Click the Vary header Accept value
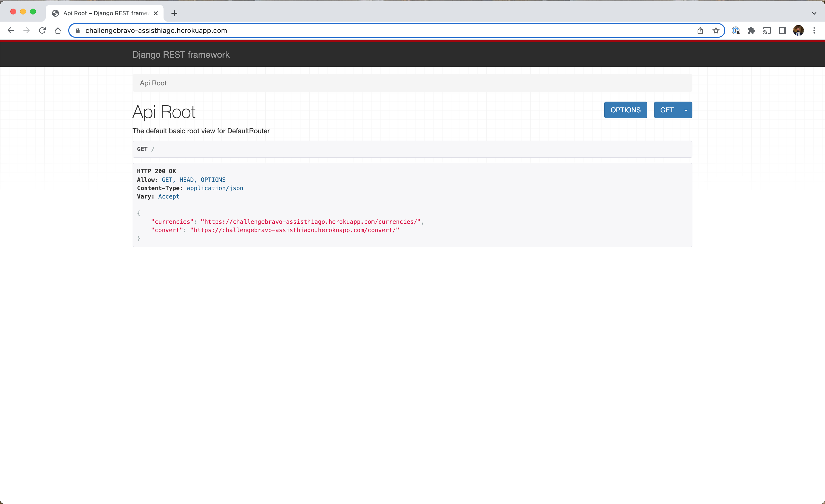 click(x=169, y=197)
